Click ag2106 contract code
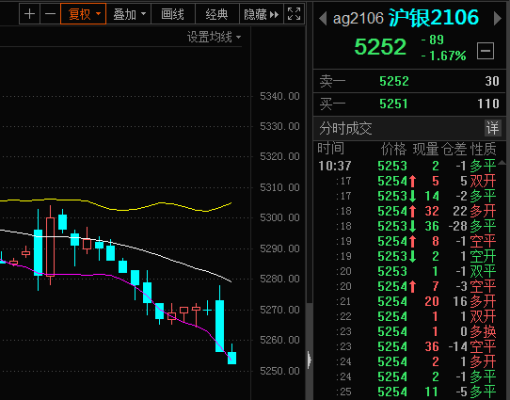This screenshot has height=400, width=510. click(358, 18)
